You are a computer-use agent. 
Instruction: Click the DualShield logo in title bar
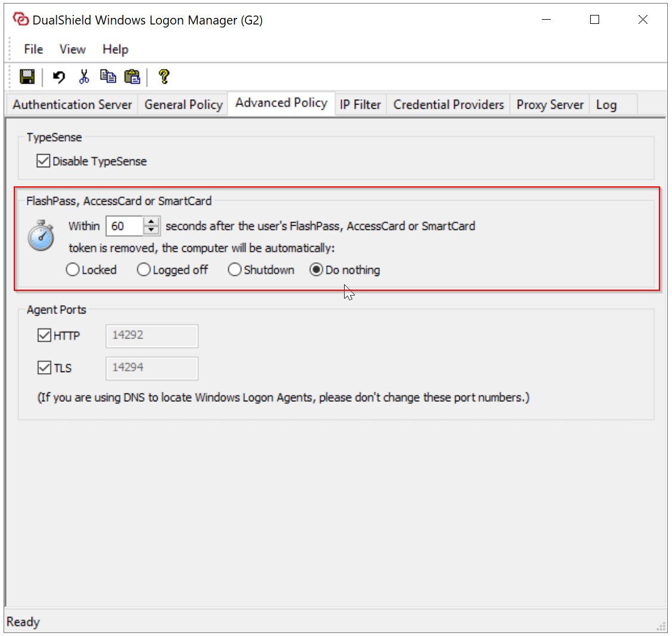coord(21,20)
